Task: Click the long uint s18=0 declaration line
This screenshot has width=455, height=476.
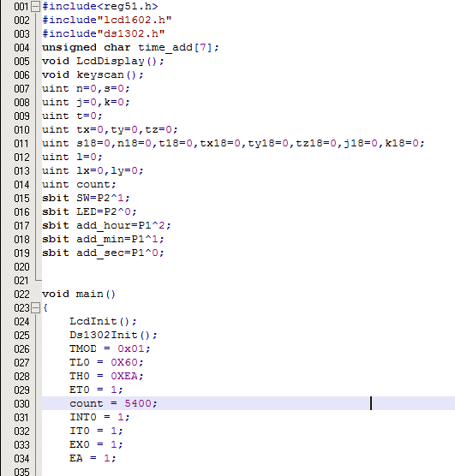Action: [233, 143]
